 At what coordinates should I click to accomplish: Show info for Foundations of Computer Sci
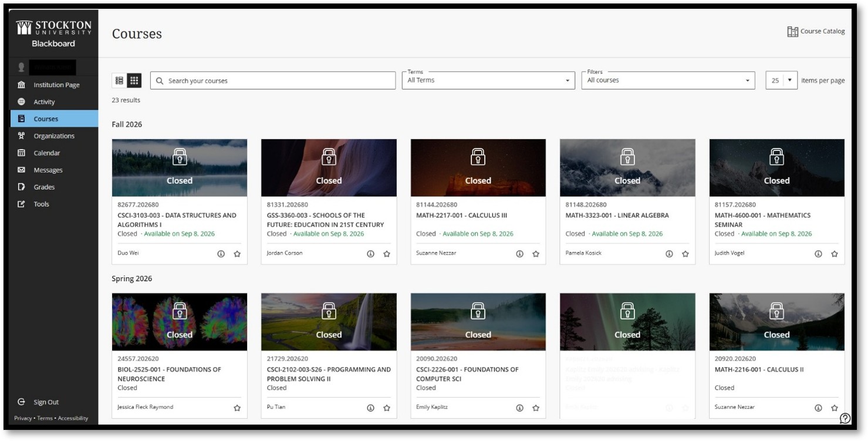[520, 408]
